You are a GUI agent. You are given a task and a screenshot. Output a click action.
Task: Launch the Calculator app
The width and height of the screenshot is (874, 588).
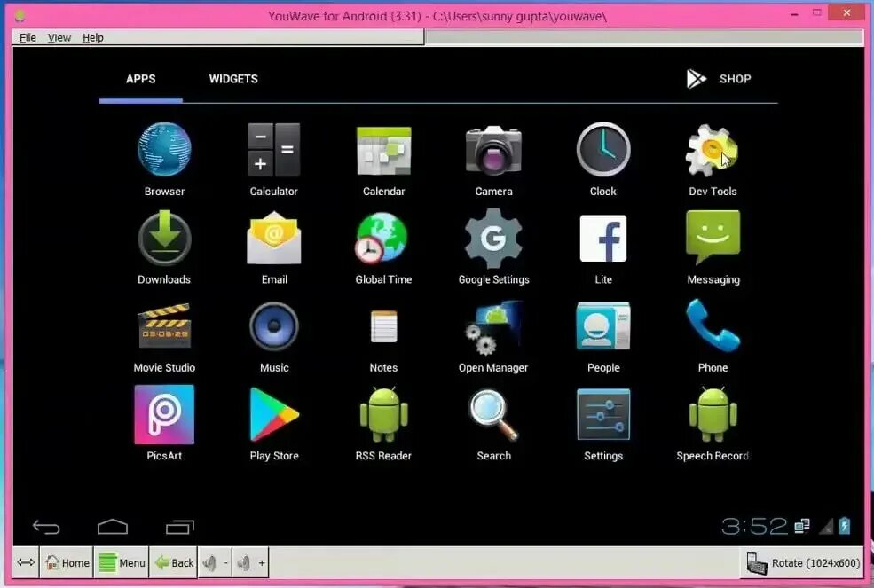pos(273,151)
